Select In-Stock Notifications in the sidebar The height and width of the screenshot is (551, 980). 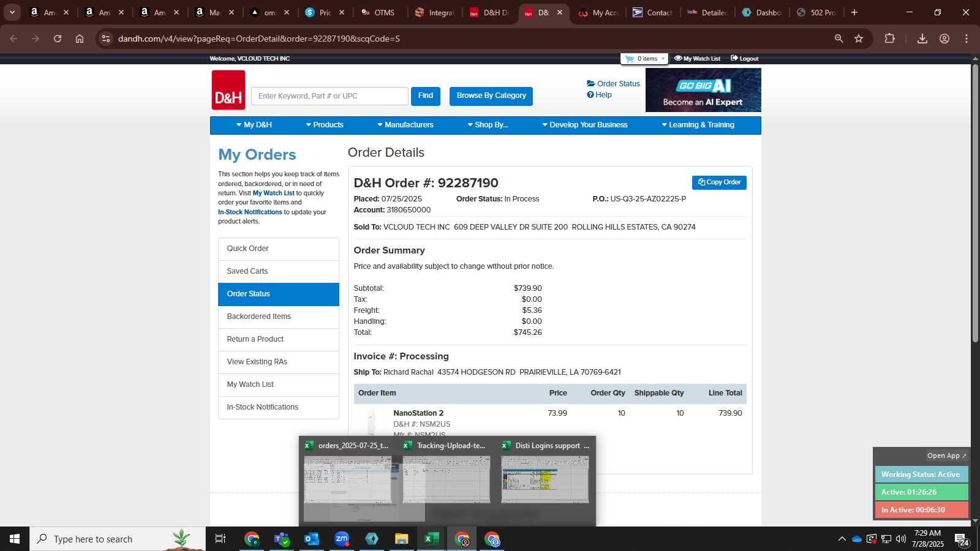click(279, 407)
